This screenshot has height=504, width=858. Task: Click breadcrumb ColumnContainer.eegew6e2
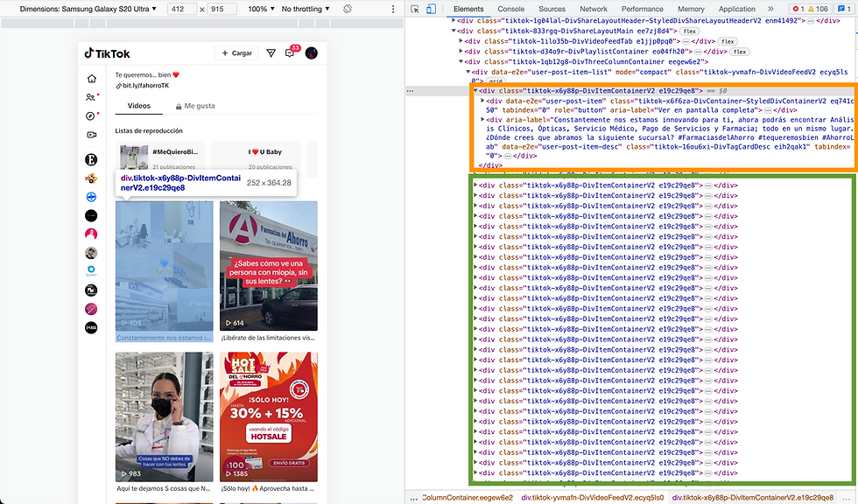point(468,498)
